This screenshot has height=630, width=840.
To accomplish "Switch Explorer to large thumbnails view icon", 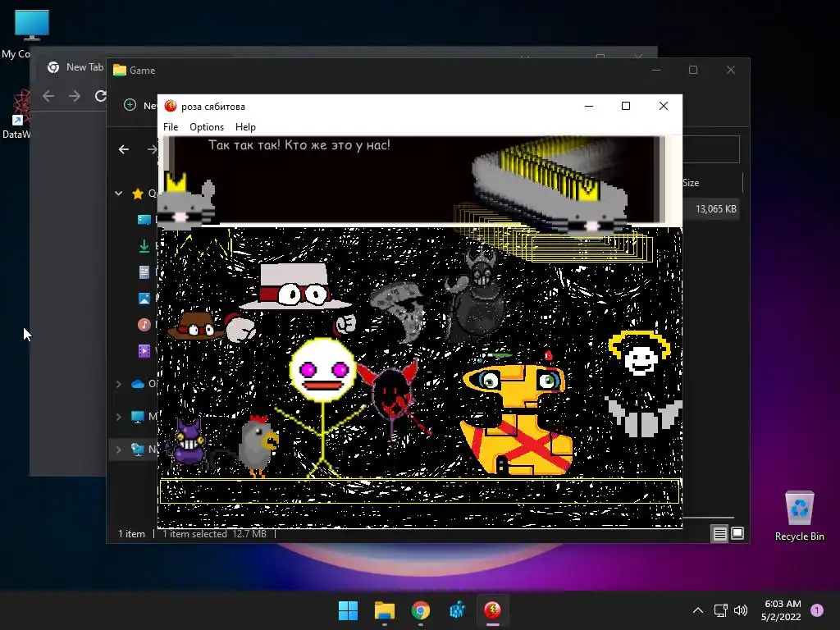I will (737, 533).
